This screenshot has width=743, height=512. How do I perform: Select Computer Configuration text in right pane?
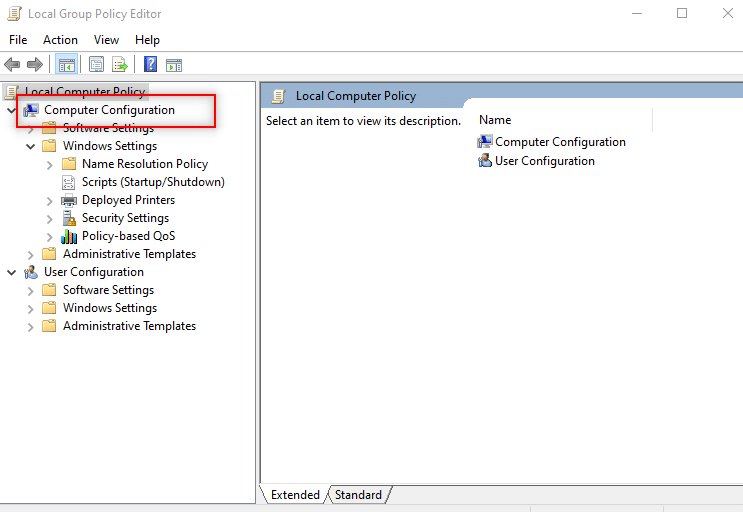pyautogui.click(x=560, y=142)
